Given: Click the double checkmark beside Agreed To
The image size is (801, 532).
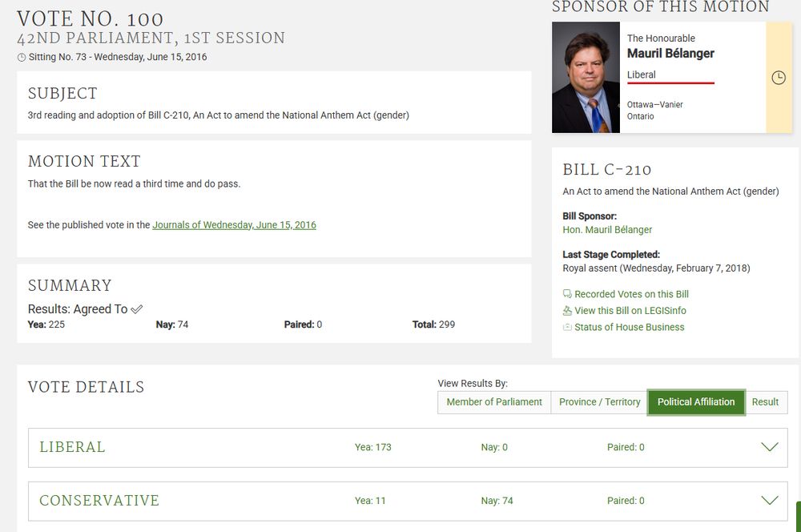Looking at the screenshot, I should [135, 308].
